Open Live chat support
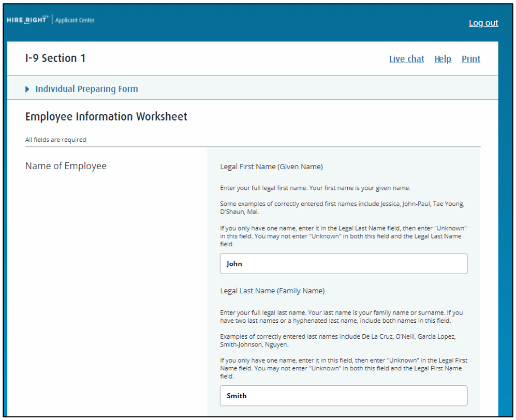This screenshot has height=420, width=516. click(x=406, y=59)
